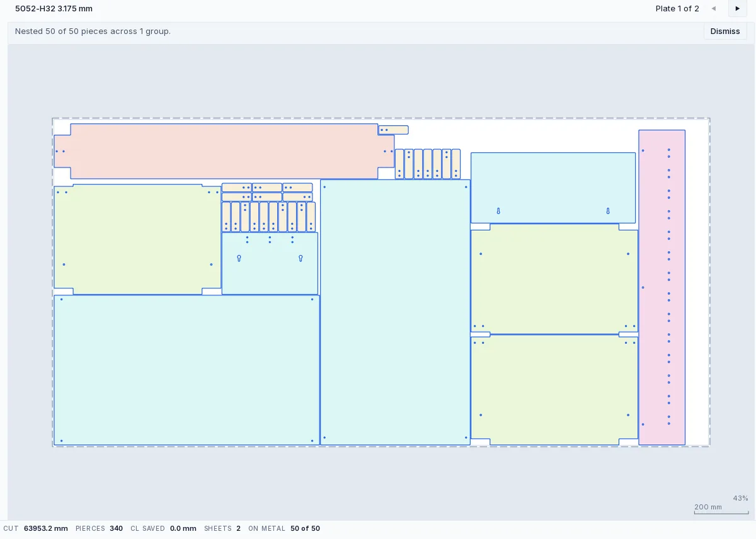The width and height of the screenshot is (756, 539).
Task: Click the '5052-H32 3.175 mm' material title
Action: (54, 9)
